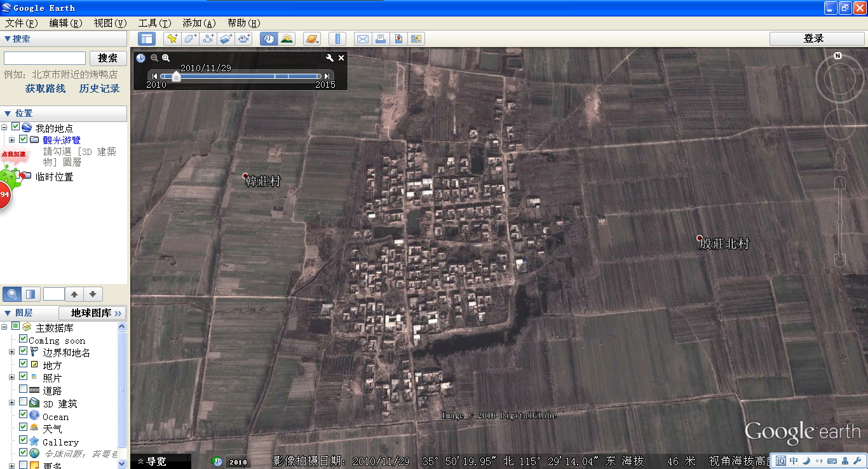Click the places search magnifier button

pos(11,294)
